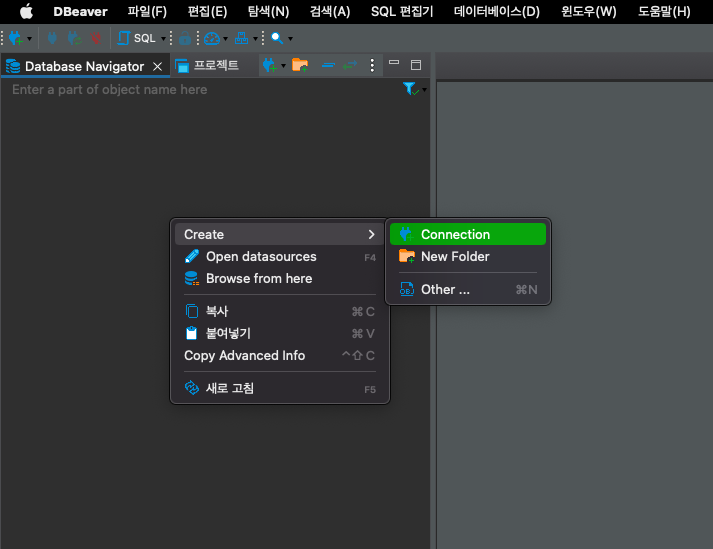Click the navigator's new folder icon

pos(300,65)
